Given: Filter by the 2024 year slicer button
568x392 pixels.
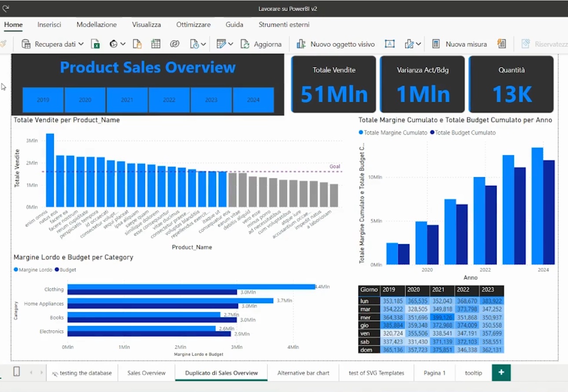Looking at the screenshot, I should click(x=253, y=100).
